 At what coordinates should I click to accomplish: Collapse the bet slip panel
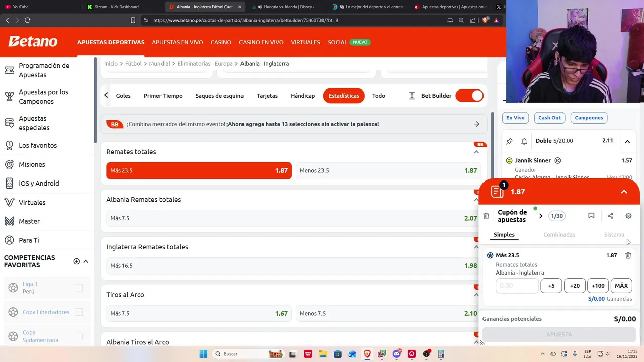pyautogui.click(x=624, y=192)
